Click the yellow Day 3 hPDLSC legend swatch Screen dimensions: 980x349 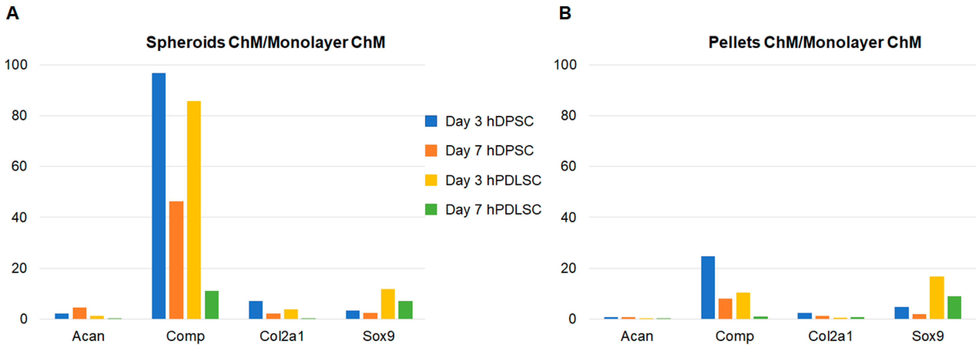click(431, 180)
